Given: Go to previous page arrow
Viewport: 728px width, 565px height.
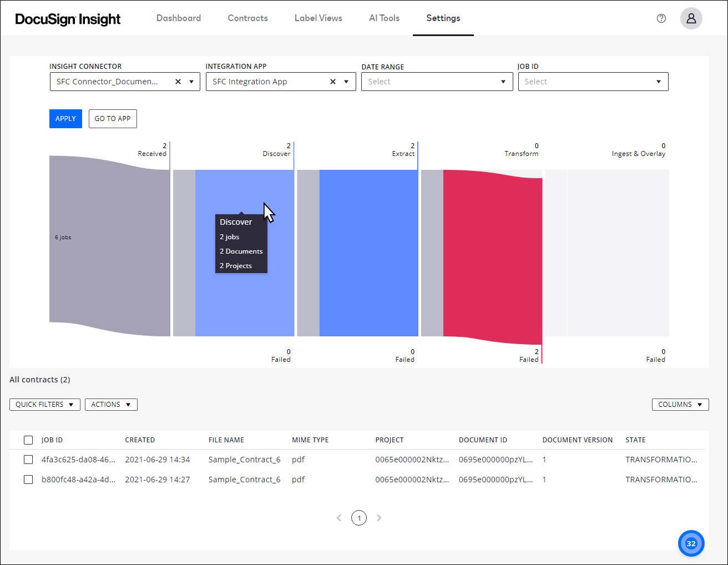Looking at the screenshot, I should (339, 518).
